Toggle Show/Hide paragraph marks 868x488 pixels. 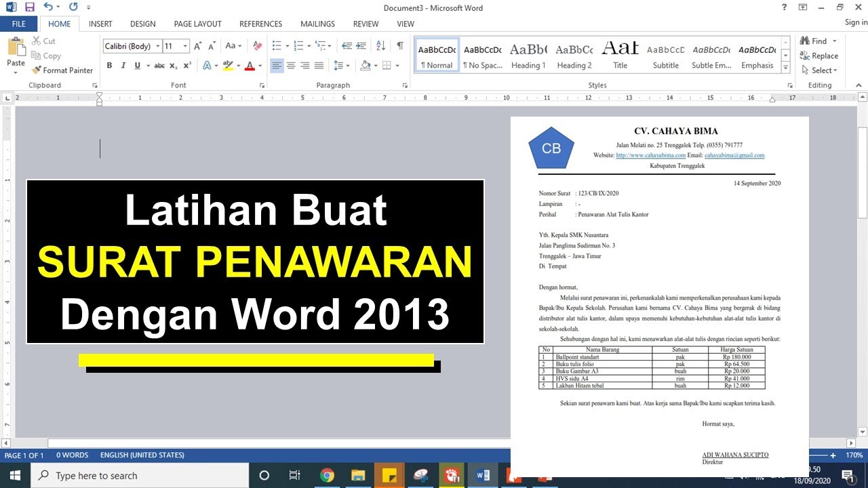coord(400,46)
